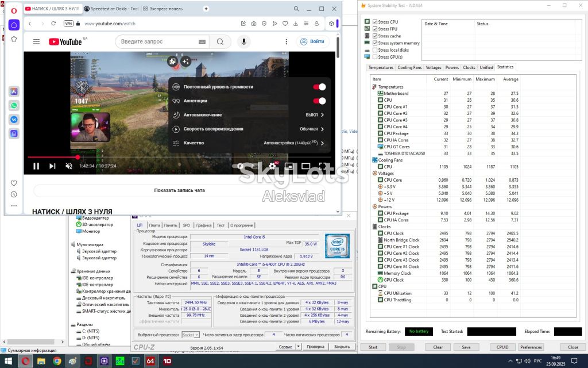Click the VPN badge in address bar
The height and width of the screenshot is (368, 588).
pyautogui.click(x=69, y=23)
